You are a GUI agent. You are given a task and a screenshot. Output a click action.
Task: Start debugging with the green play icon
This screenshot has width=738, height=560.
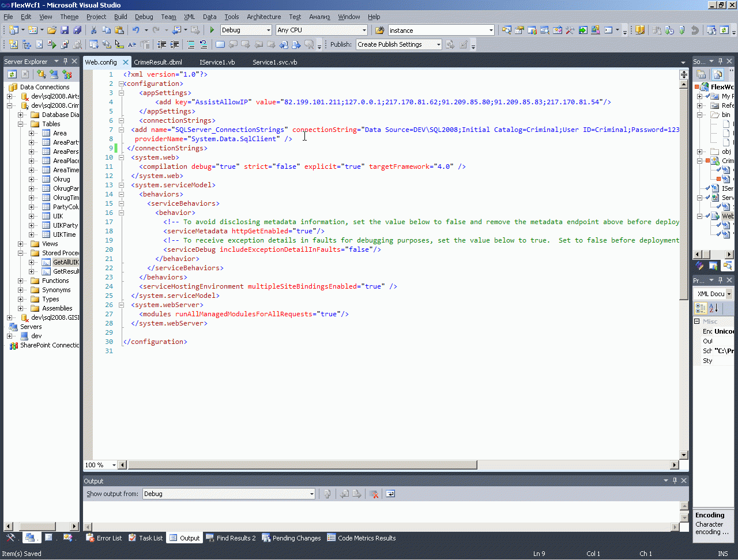click(x=212, y=30)
